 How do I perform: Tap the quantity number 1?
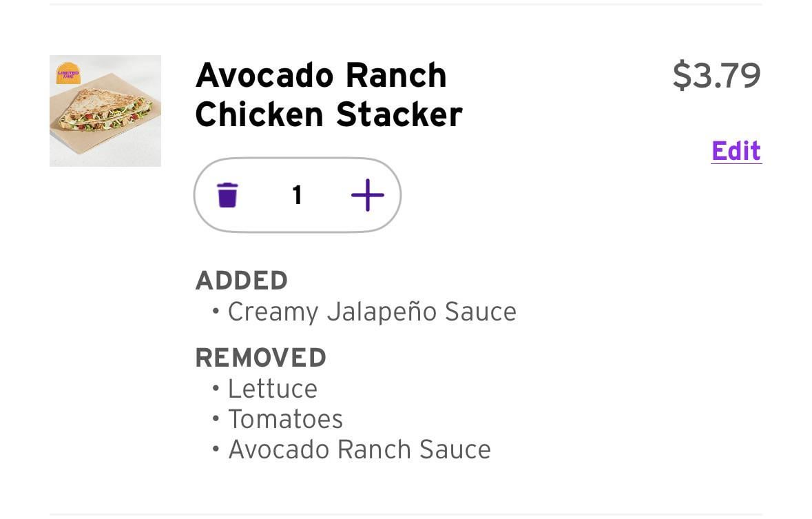tap(297, 196)
